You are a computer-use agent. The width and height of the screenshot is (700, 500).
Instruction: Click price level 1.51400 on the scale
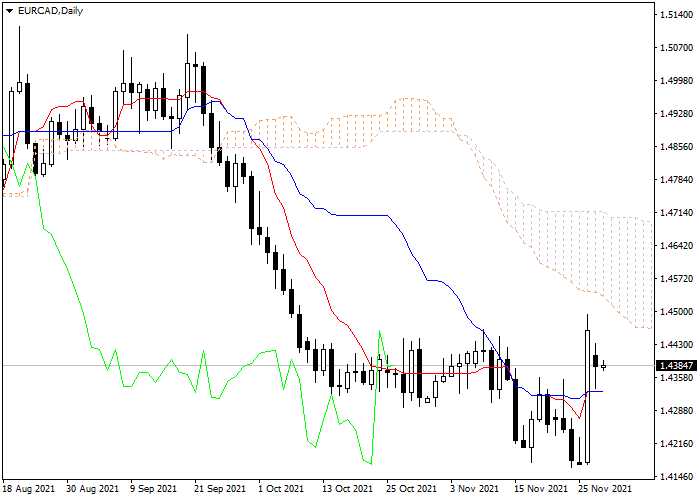(x=677, y=15)
